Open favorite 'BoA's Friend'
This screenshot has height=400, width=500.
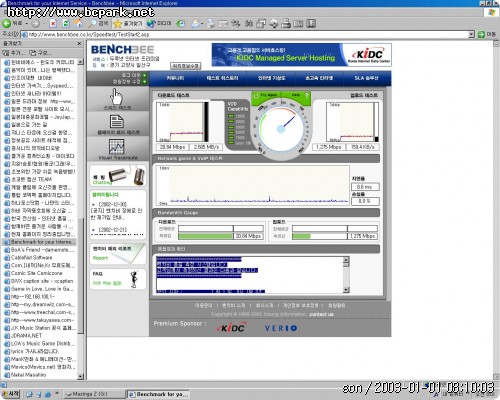coord(39,250)
